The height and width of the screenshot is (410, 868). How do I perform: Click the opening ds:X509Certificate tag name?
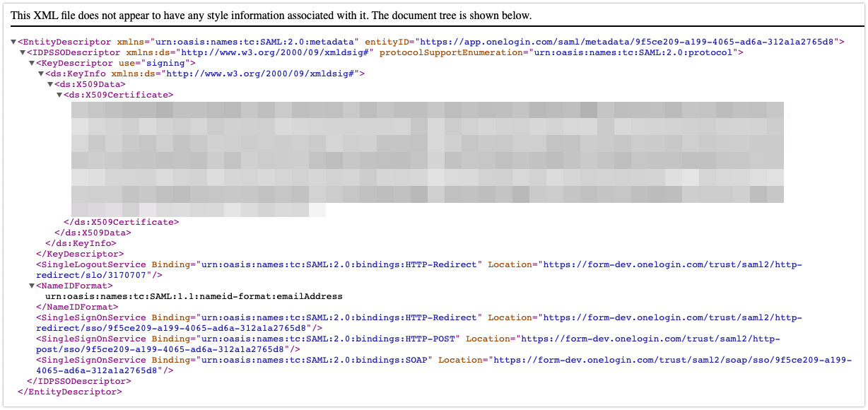118,95
